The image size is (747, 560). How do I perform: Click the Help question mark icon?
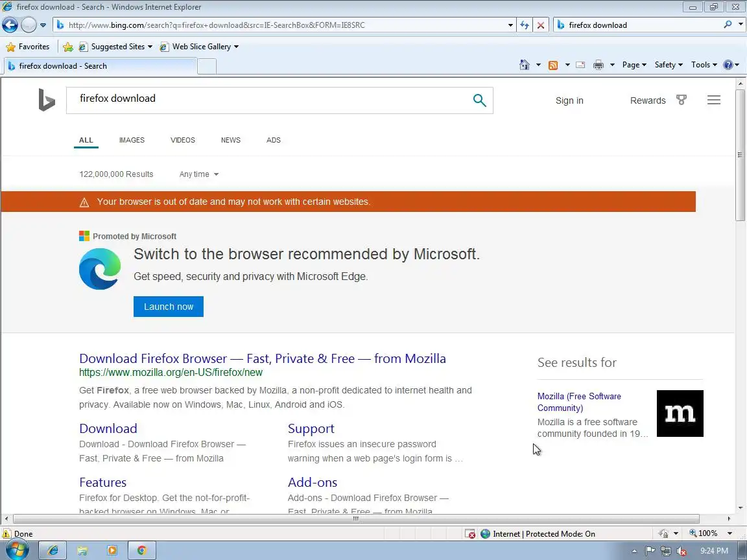pyautogui.click(x=728, y=65)
